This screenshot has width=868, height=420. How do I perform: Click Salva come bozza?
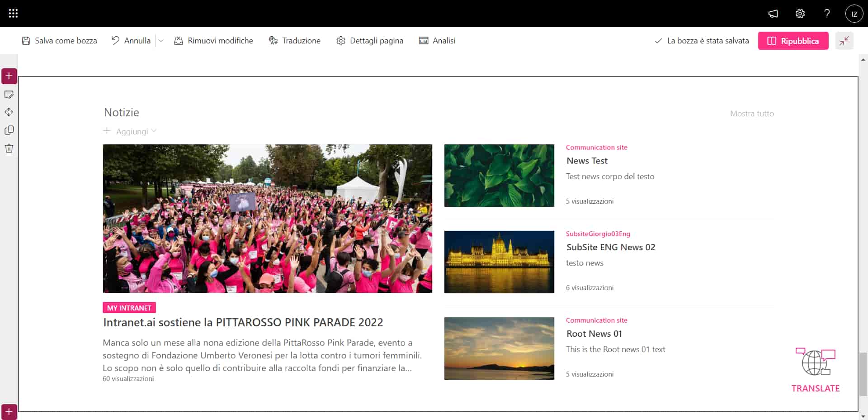point(59,41)
